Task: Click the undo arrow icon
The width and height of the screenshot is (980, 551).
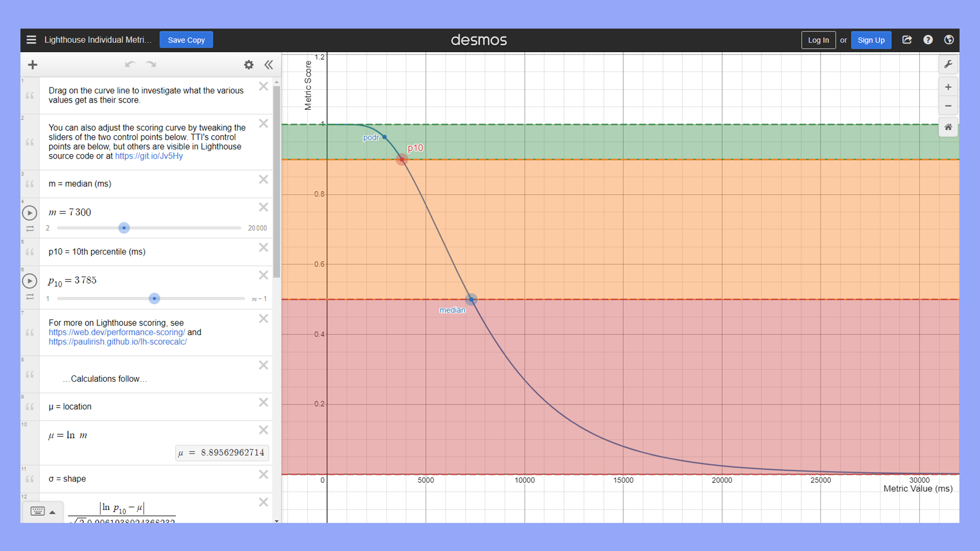Action: pos(130,64)
